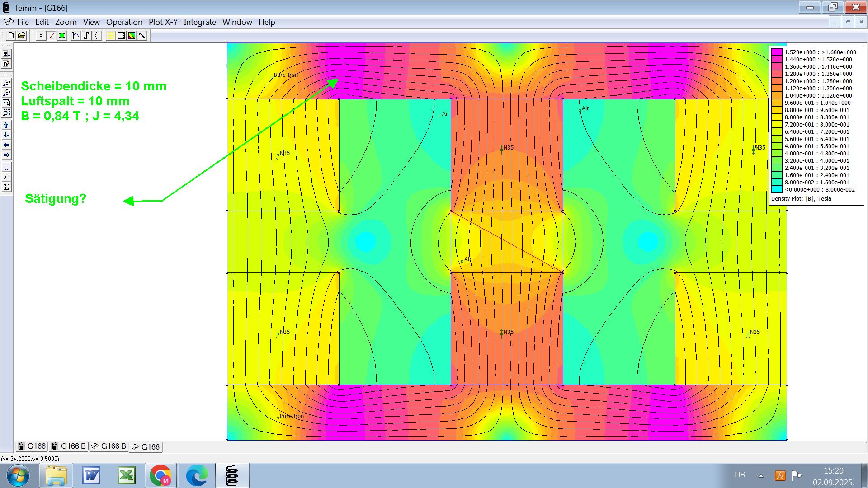Set grid size button in sidebar

6,187
